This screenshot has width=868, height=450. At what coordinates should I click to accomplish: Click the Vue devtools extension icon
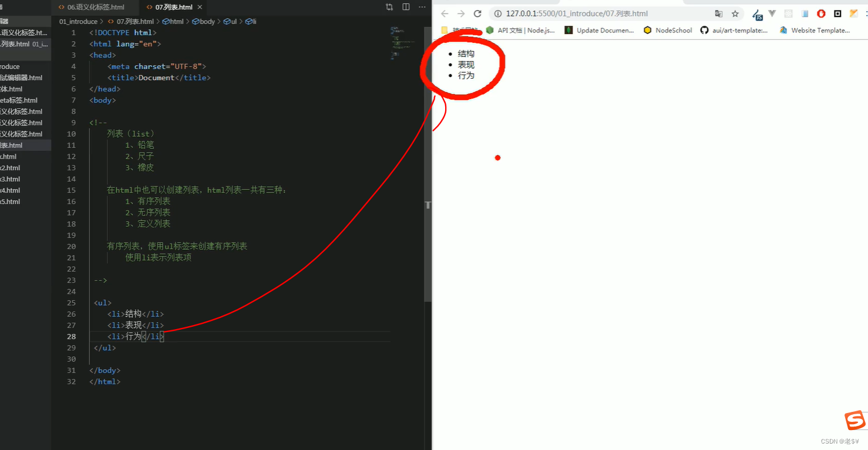pos(772,13)
